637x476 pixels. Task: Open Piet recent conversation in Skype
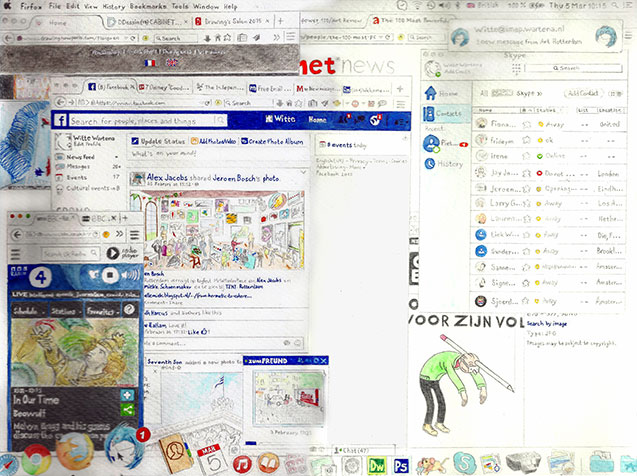(445, 143)
